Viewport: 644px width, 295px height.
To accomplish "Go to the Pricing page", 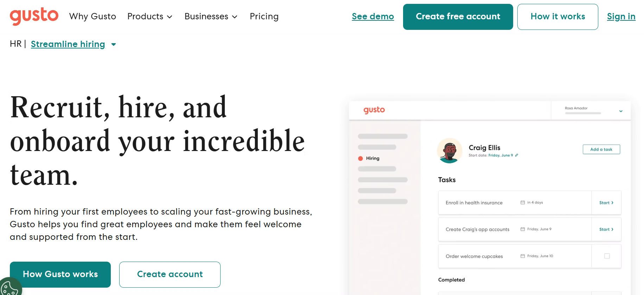I will [x=264, y=17].
